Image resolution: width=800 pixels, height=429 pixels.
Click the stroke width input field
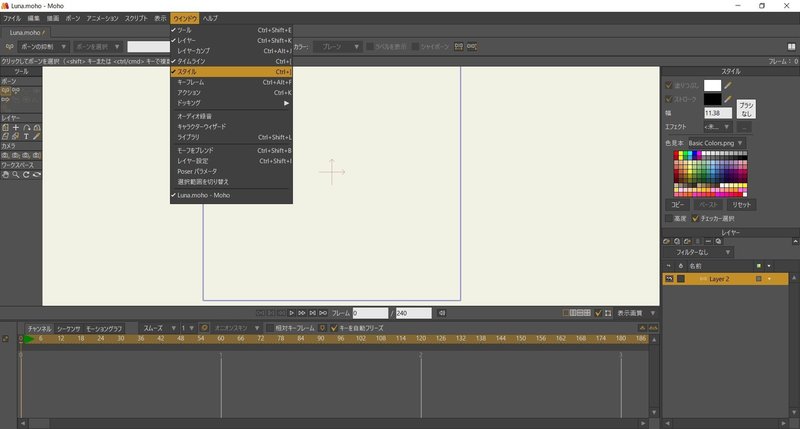[717, 113]
